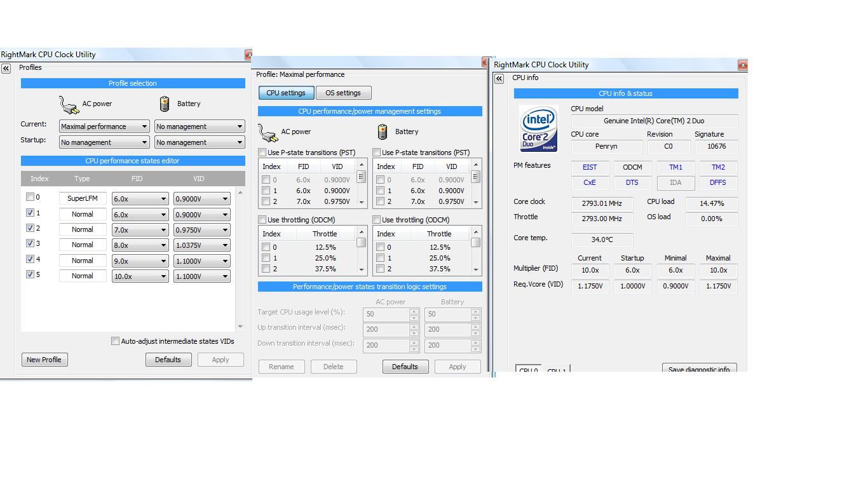The image size is (868, 488).
Task: Click the Battery icon in Profile selection
Action: click(165, 104)
